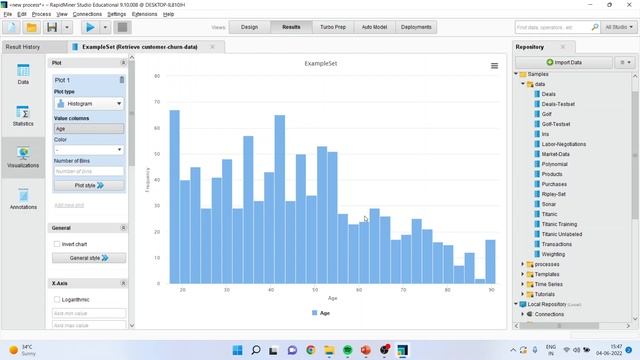
Task: Open the Visualizations view in sidebar
Action: (23, 158)
